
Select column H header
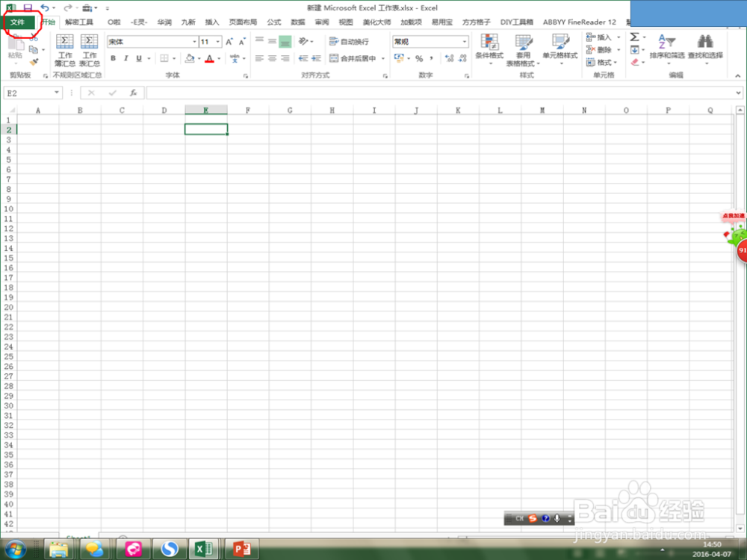(x=332, y=110)
